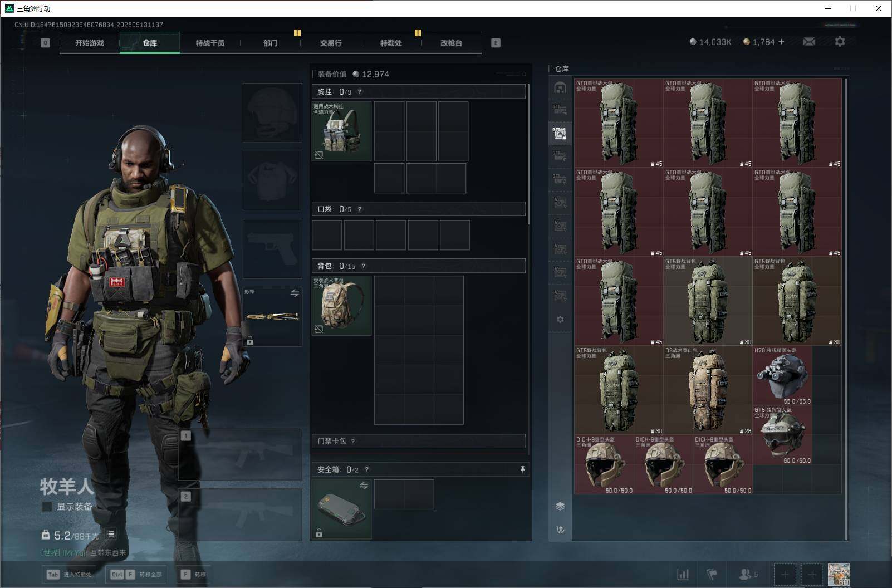Click the 牧羊人 operator name
This screenshot has height=588, width=892.
pyautogui.click(x=66, y=487)
